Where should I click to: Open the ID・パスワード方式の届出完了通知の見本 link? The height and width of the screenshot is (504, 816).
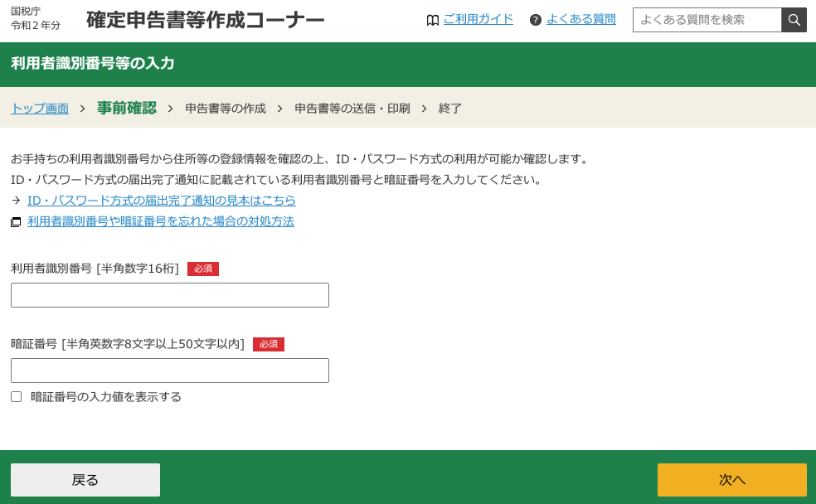pyautogui.click(x=162, y=201)
